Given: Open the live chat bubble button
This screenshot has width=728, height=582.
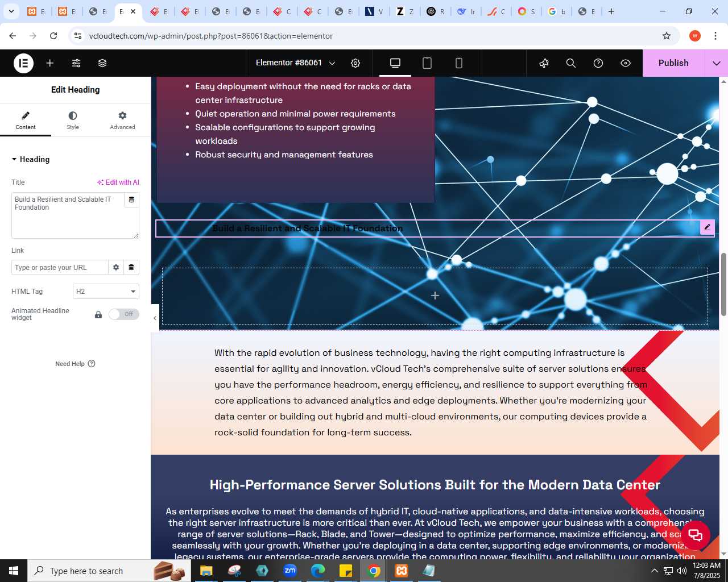Looking at the screenshot, I should click(x=695, y=535).
